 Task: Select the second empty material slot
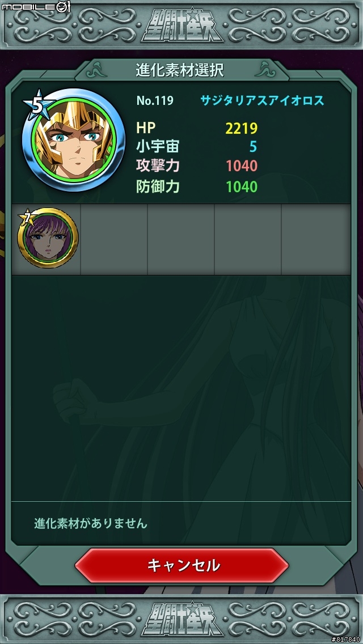(x=114, y=239)
